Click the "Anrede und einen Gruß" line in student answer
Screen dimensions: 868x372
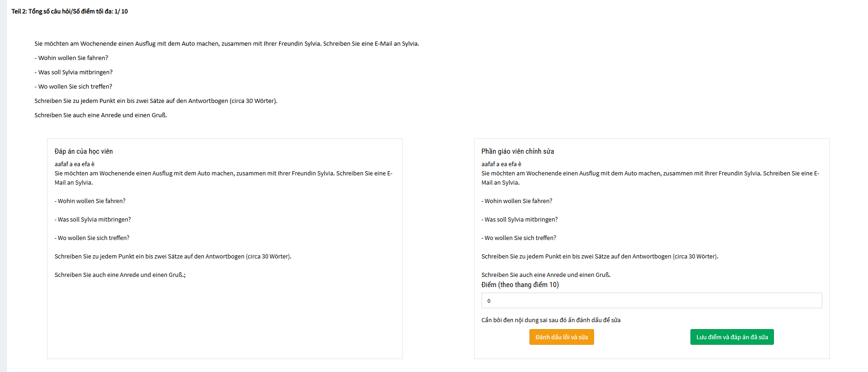click(120, 275)
